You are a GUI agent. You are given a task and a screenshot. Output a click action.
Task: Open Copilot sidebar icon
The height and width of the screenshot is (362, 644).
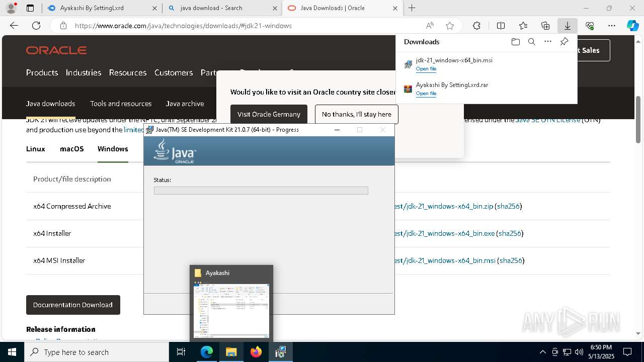[633, 26]
